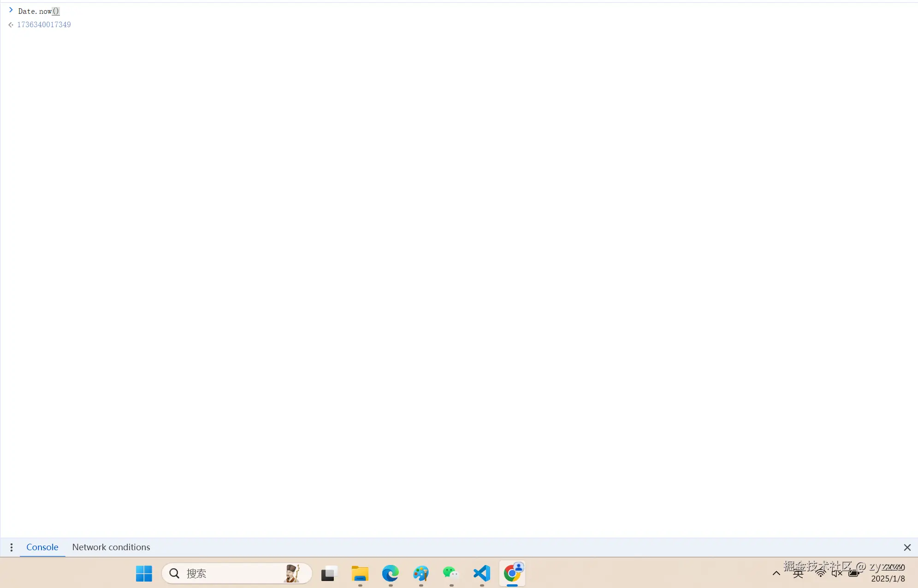The height and width of the screenshot is (588, 918).
Task: Open the Network conditions tab
Action: pos(111,547)
